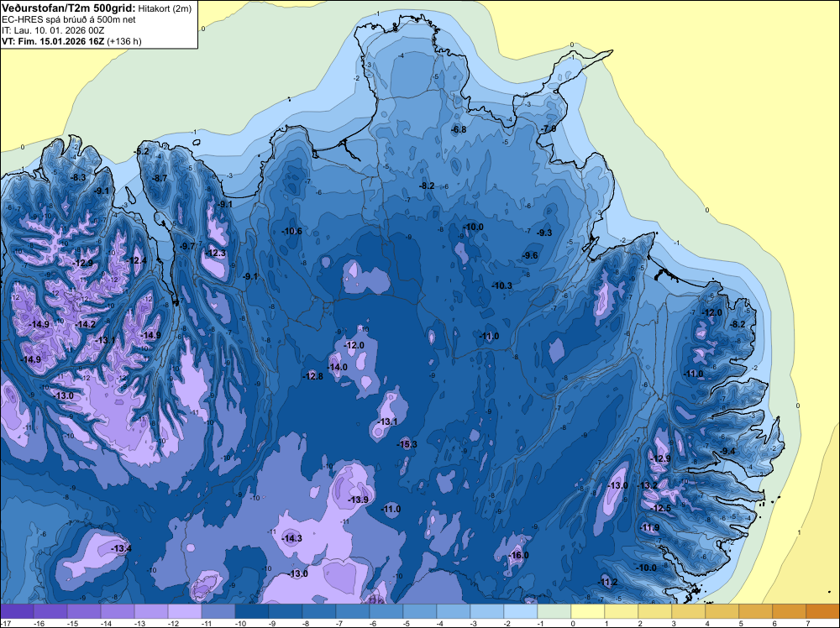Click the '-9.7' temperature value on the map
The width and height of the screenshot is (840, 628).
coord(187,246)
